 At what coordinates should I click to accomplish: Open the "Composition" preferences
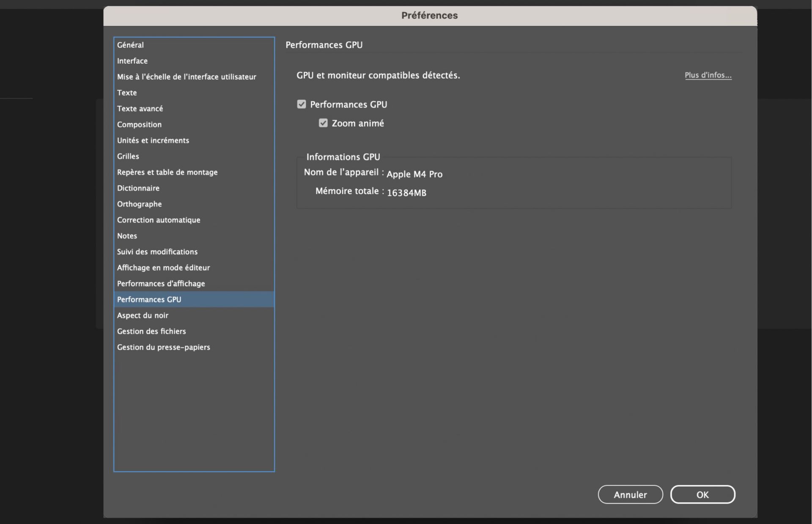pos(139,124)
